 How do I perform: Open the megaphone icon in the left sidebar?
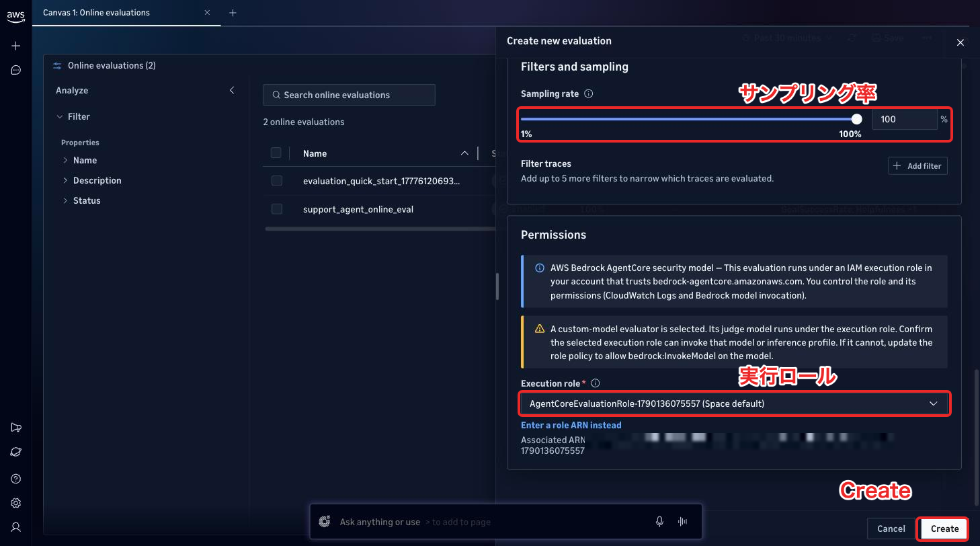pyautogui.click(x=16, y=428)
